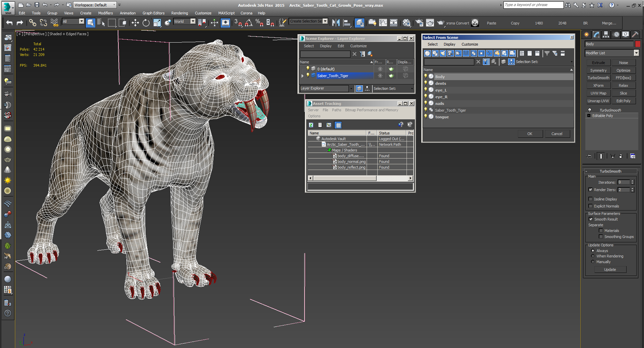The height and width of the screenshot is (348, 644).
Task: Expand the Editable Poly stack entry
Action: point(589,116)
